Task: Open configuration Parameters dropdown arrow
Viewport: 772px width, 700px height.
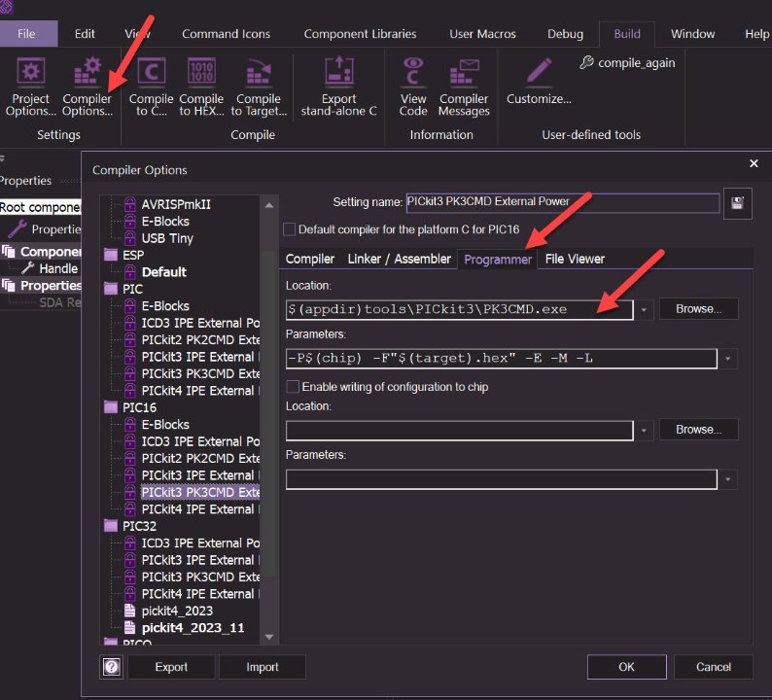Action: (x=727, y=479)
